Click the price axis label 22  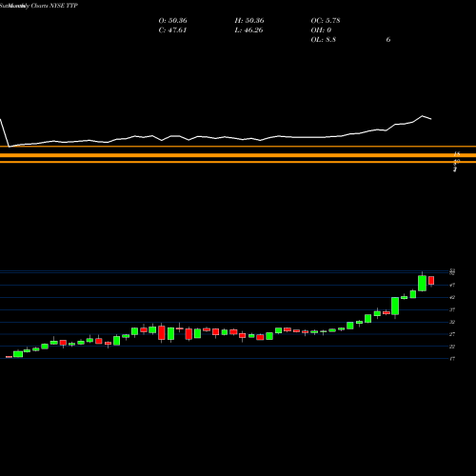pyautogui.click(x=452, y=347)
